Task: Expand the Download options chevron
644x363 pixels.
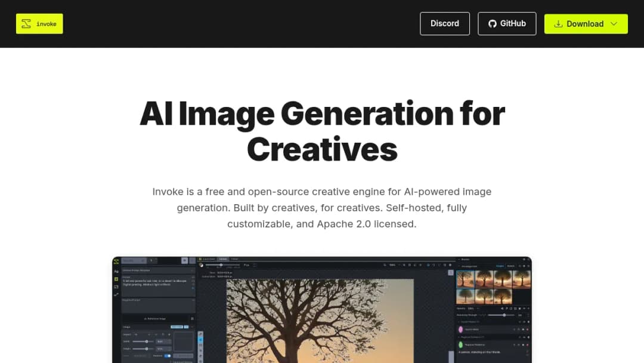Action: (614, 24)
